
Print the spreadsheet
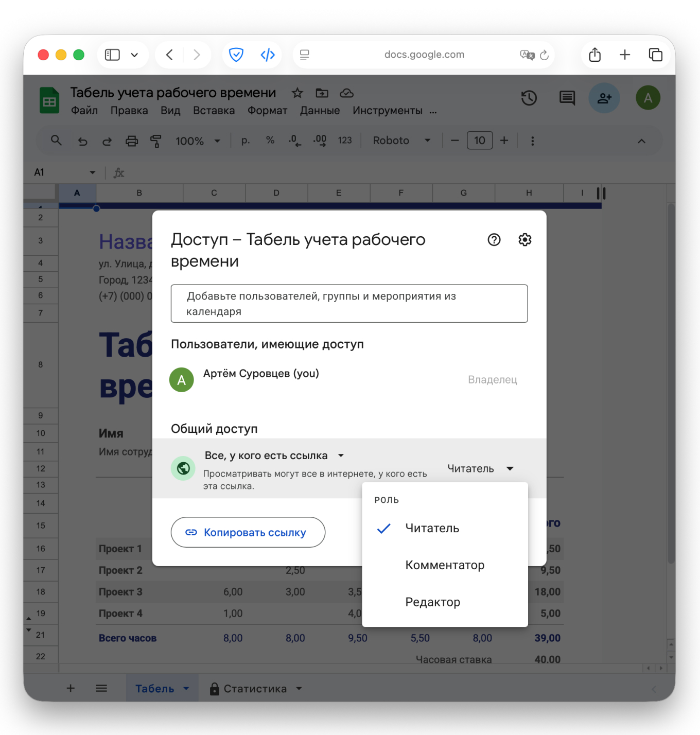(x=132, y=141)
